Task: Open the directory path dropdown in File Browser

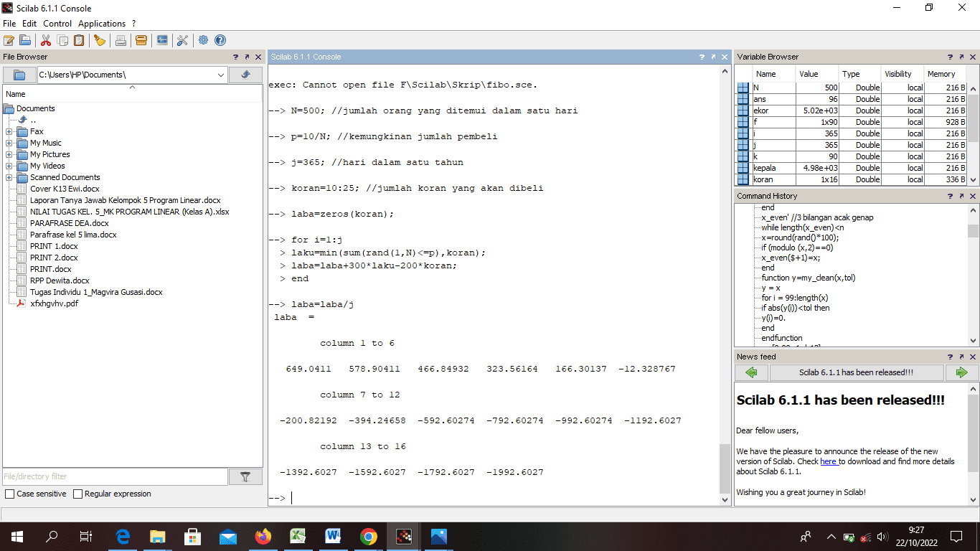Action: pyautogui.click(x=221, y=75)
